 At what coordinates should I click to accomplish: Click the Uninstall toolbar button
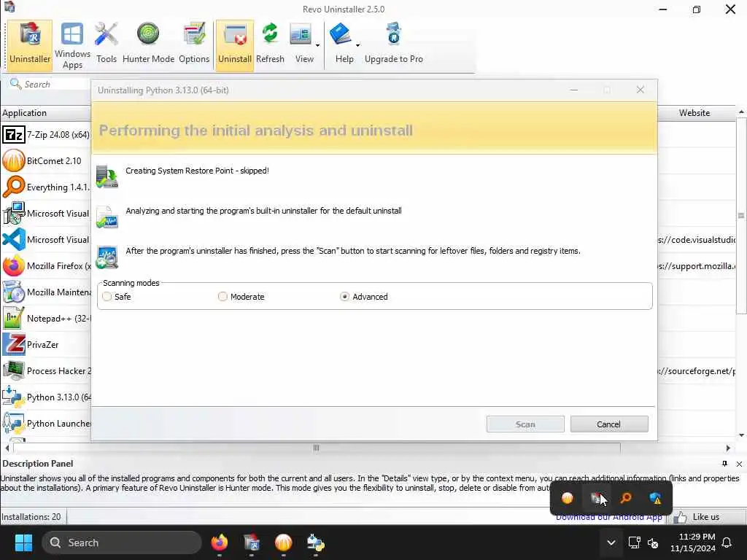click(x=234, y=45)
